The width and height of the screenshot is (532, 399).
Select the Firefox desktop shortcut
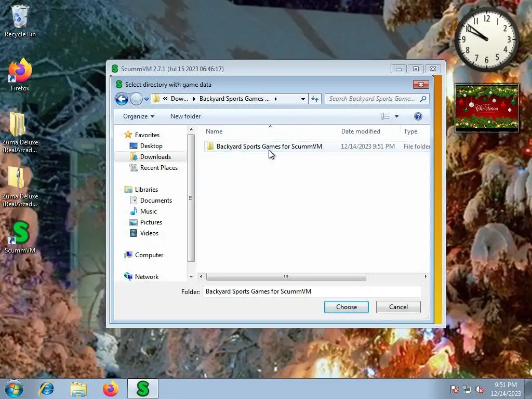point(20,75)
